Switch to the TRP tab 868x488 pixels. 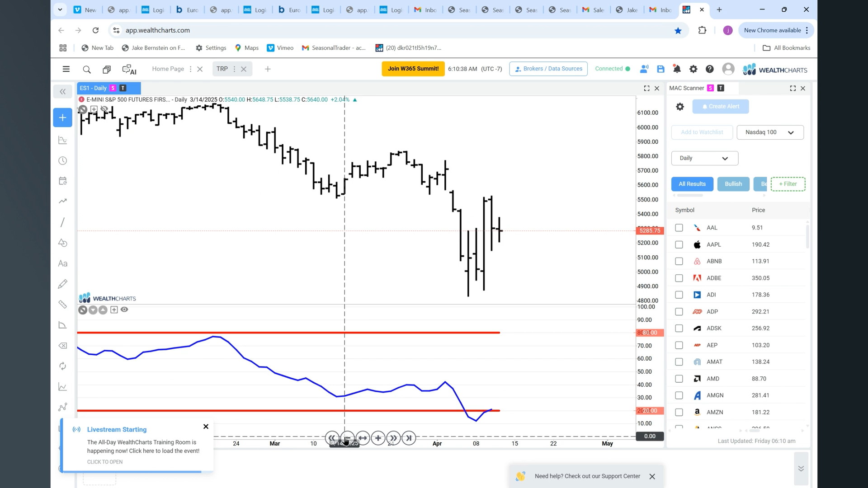222,69
